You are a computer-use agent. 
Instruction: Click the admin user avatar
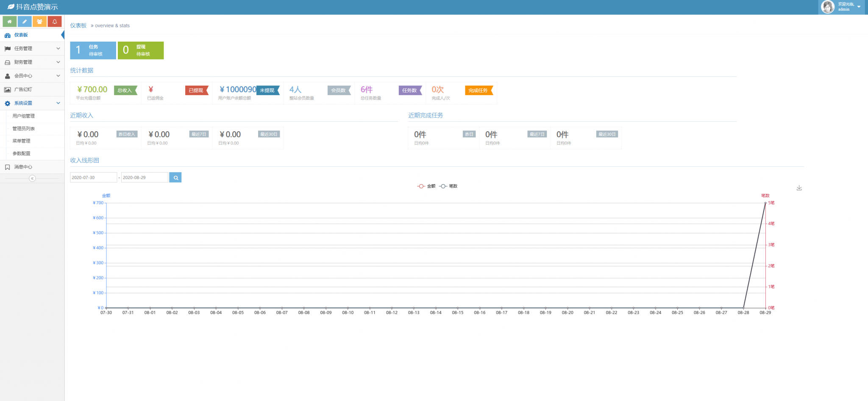(827, 7)
